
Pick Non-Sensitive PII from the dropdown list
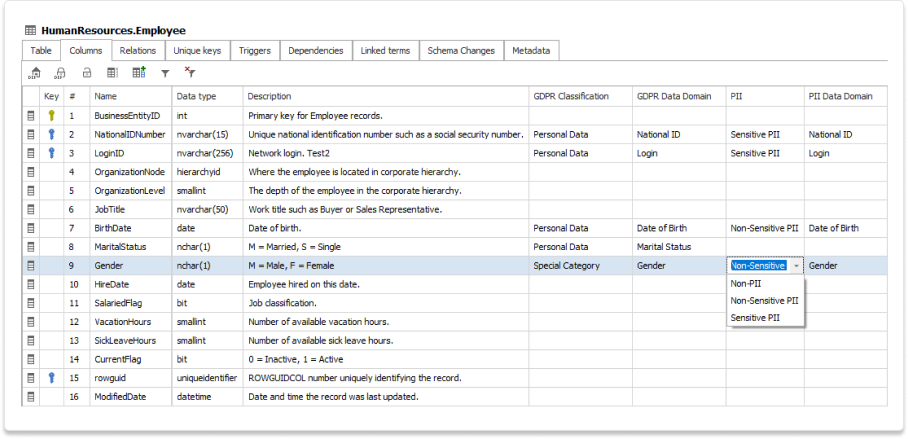(x=764, y=300)
